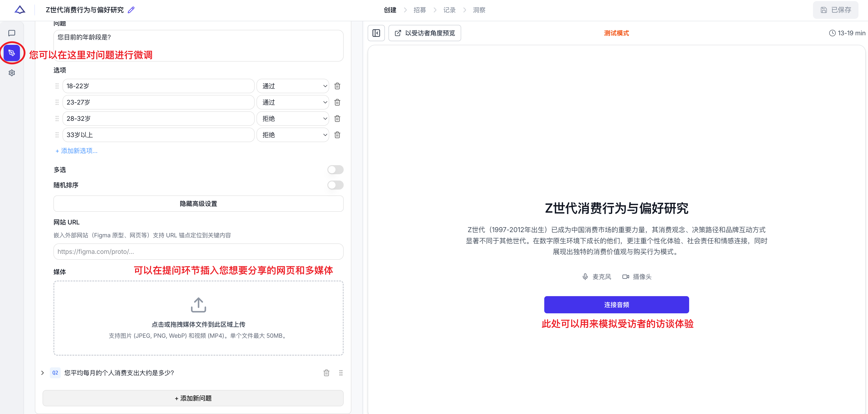This screenshot has width=868, height=414.
Task: Open the settings gear in sidebar
Action: 12,73
